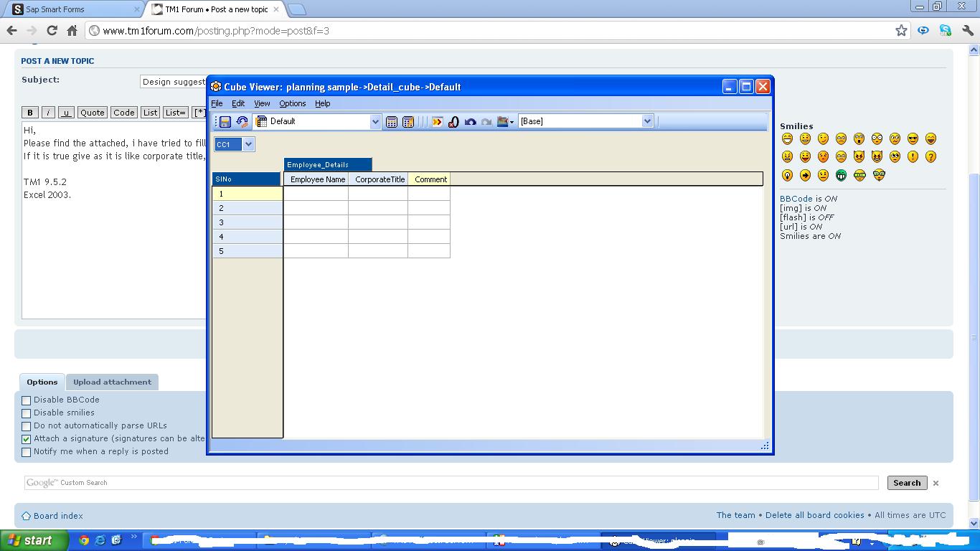
Task: Enable the Disable BBCode checkbox
Action: 27,400
